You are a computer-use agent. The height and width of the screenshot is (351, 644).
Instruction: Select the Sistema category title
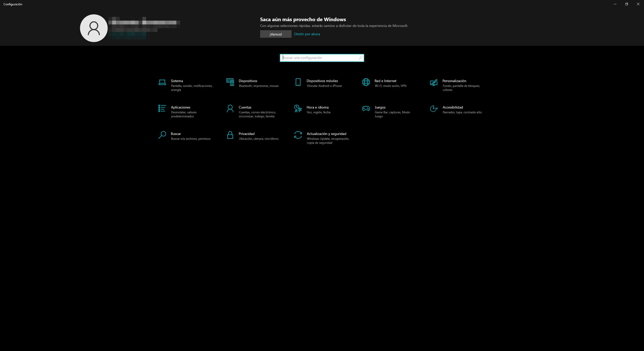point(177,81)
